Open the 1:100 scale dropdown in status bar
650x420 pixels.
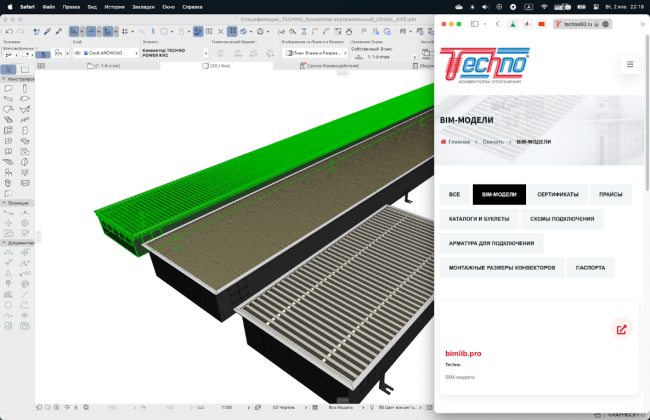point(228,407)
